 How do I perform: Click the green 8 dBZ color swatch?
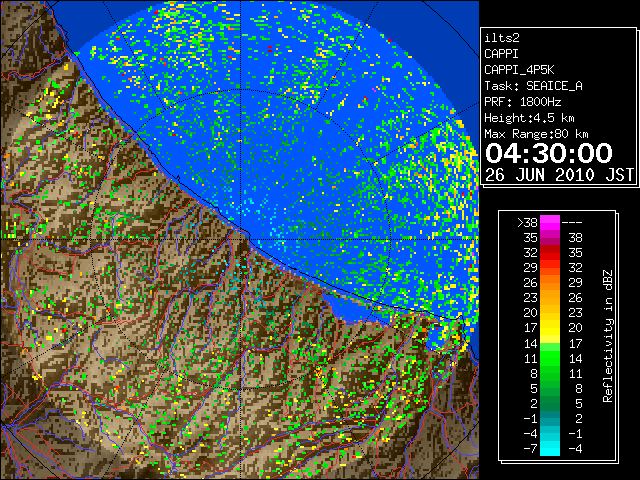(550, 373)
